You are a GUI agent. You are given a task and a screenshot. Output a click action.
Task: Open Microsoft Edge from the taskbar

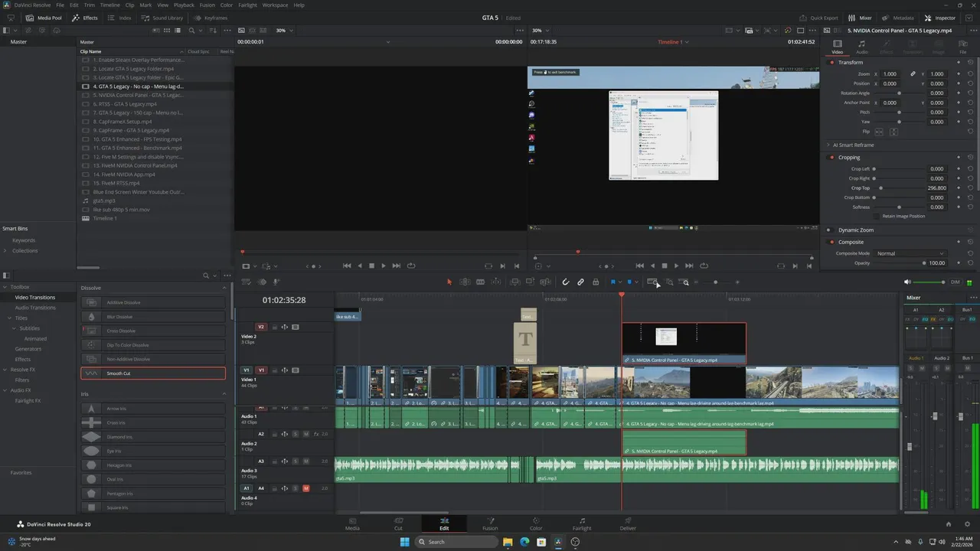524,542
